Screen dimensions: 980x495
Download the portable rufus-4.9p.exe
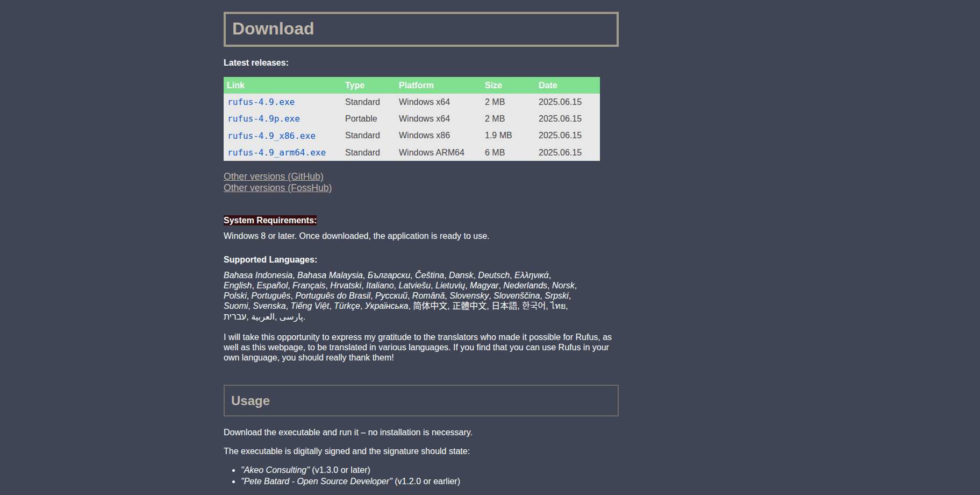263,118
